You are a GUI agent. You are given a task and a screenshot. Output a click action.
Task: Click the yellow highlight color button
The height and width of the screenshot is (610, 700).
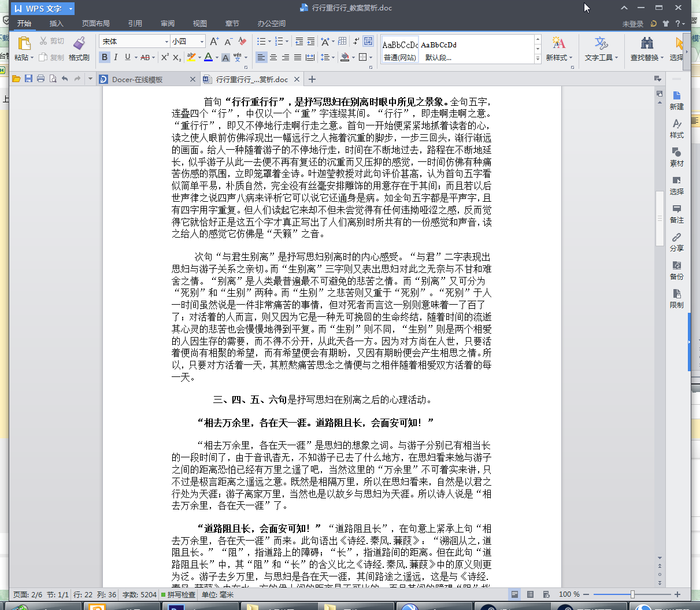point(192,57)
